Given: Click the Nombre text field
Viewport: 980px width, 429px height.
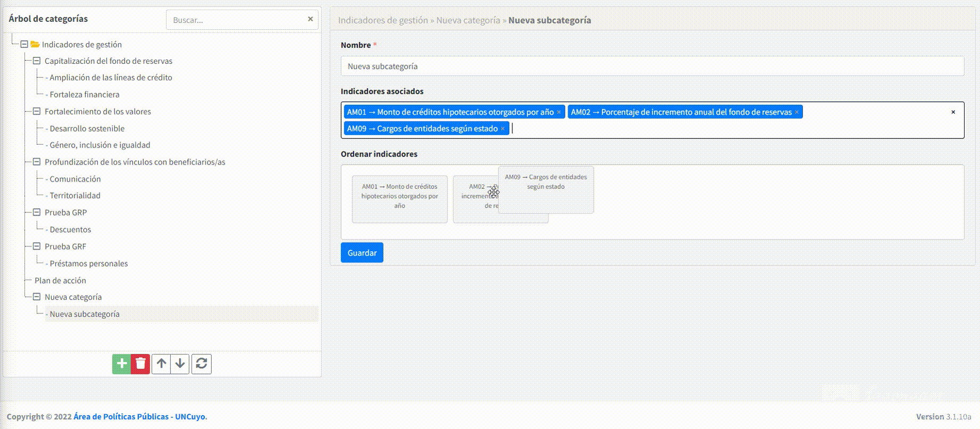Looking at the screenshot, I should coord(652,67).
